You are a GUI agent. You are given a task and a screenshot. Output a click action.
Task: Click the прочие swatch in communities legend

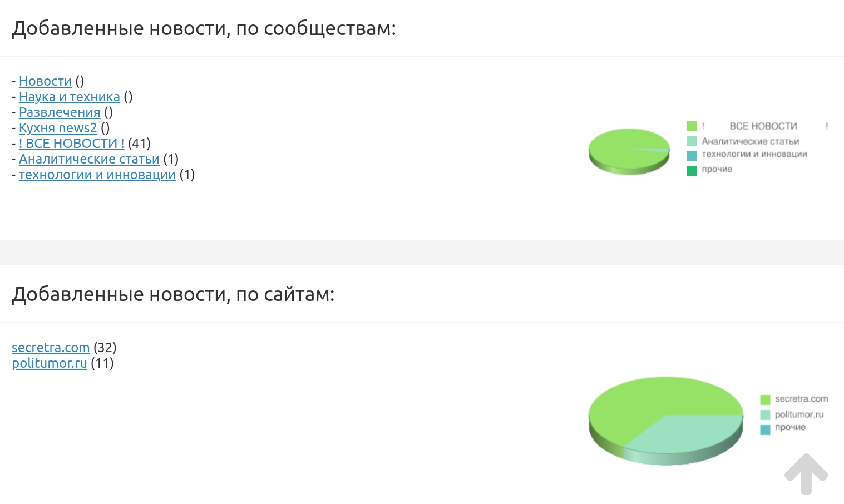pyautogui.click(x=692, y=171)
